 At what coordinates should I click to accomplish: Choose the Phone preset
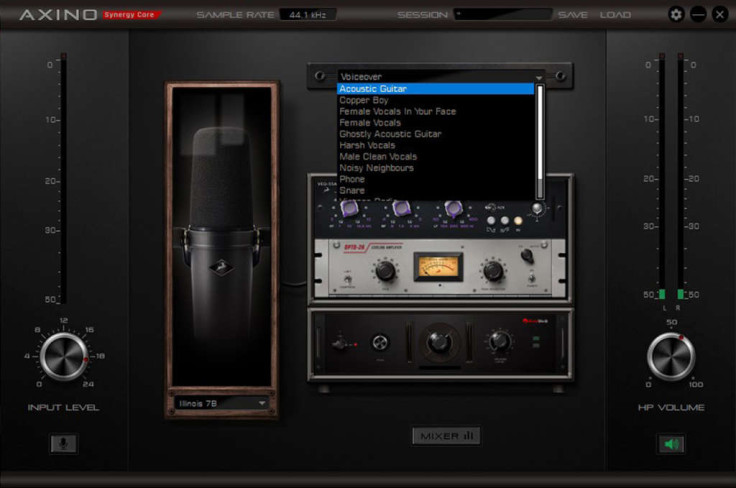click(x=435, y=179)
